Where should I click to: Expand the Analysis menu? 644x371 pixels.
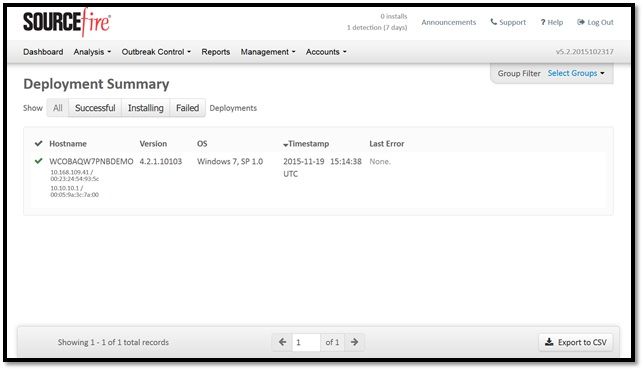(x=92, y=52)
